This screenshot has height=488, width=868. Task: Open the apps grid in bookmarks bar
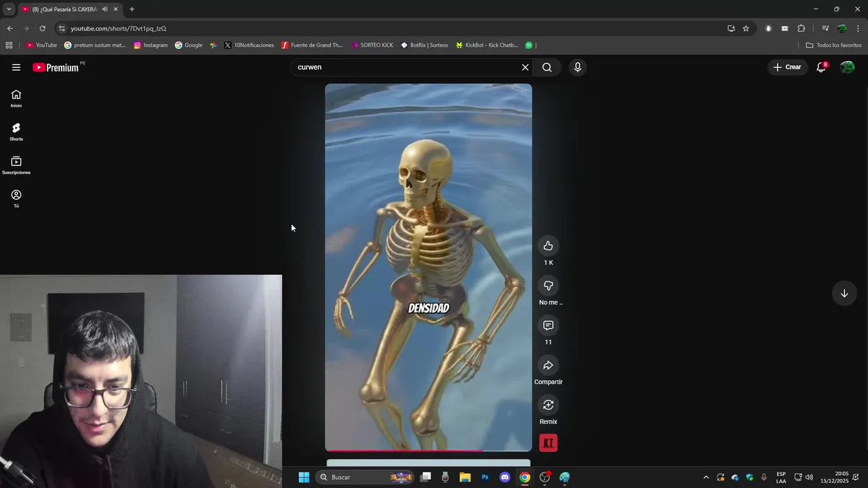(9, 45)
